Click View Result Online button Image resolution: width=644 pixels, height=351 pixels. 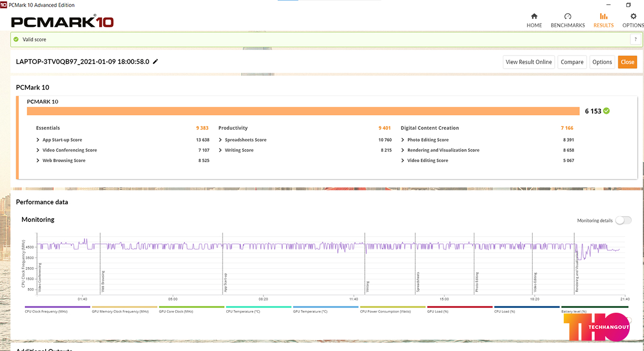click(x=529, y=62)
